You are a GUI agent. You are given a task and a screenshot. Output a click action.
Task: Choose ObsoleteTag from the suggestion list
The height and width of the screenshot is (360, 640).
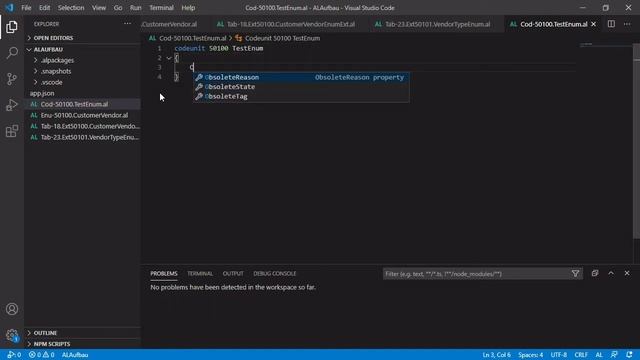[x=301, y=96]
